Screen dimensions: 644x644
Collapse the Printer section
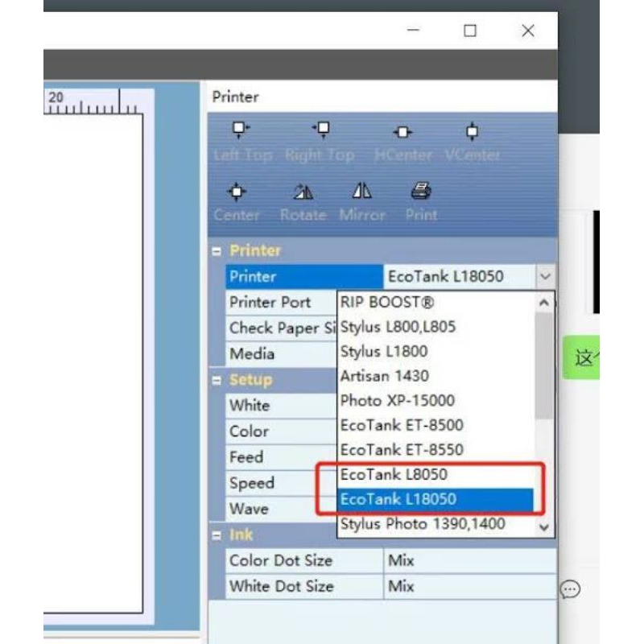point(217,251)
